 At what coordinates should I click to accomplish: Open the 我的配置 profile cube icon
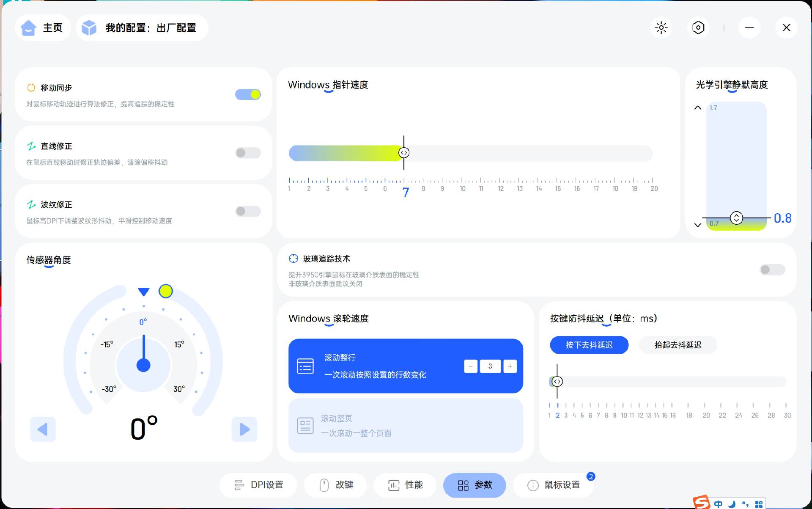tap(89, 28)
